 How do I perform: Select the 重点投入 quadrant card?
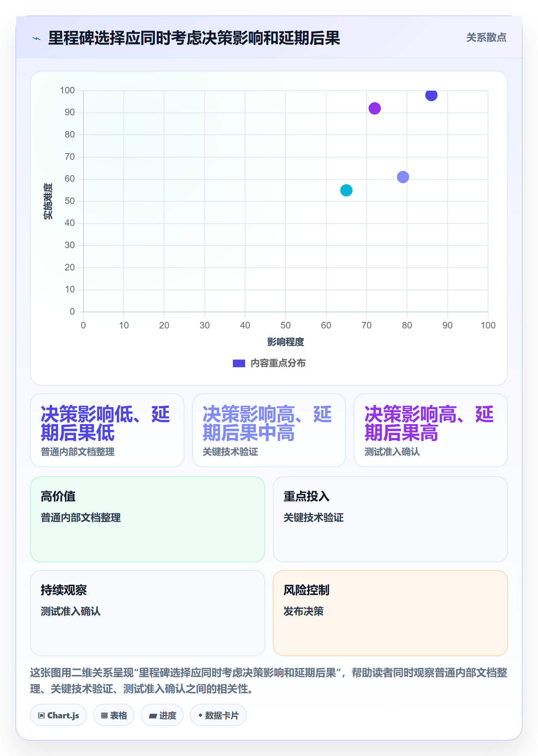pos(390,519)
